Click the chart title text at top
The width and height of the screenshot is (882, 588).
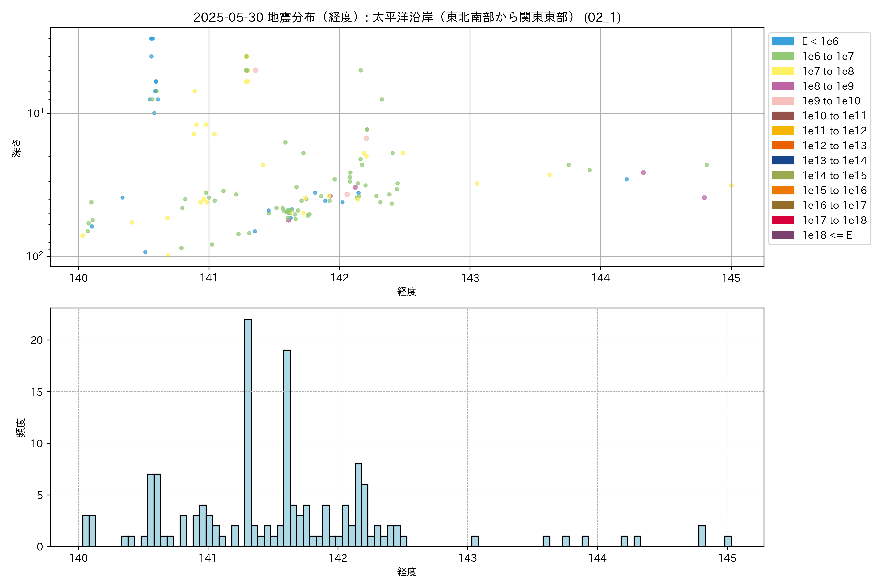coord(407,17)
